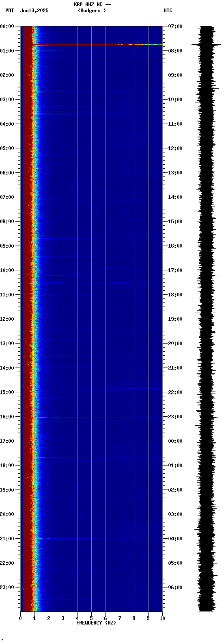Select the '11:00' UTC axis time label
This screenshot has width=224, height=644.
(x=175, y=124)
